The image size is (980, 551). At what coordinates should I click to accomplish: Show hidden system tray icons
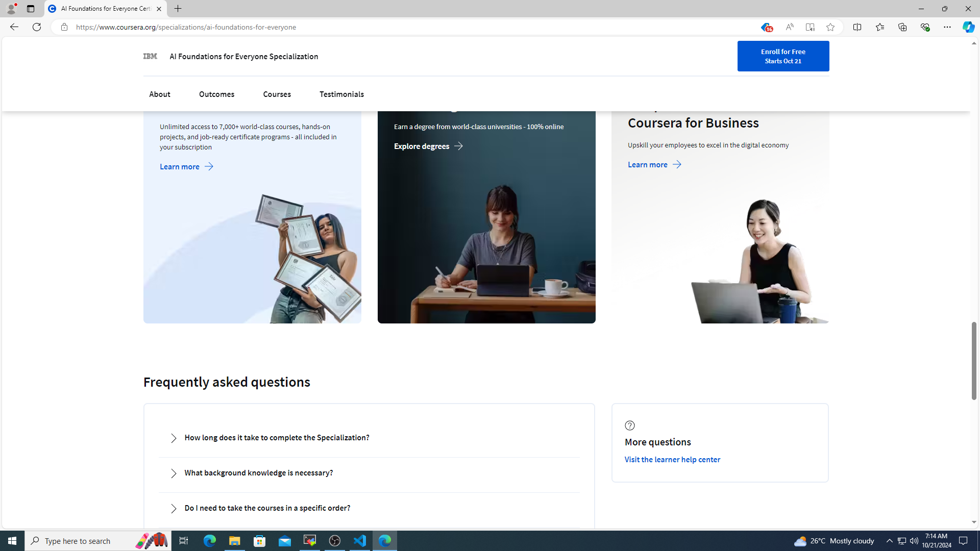pyautogui.click(x=889, y=541)
